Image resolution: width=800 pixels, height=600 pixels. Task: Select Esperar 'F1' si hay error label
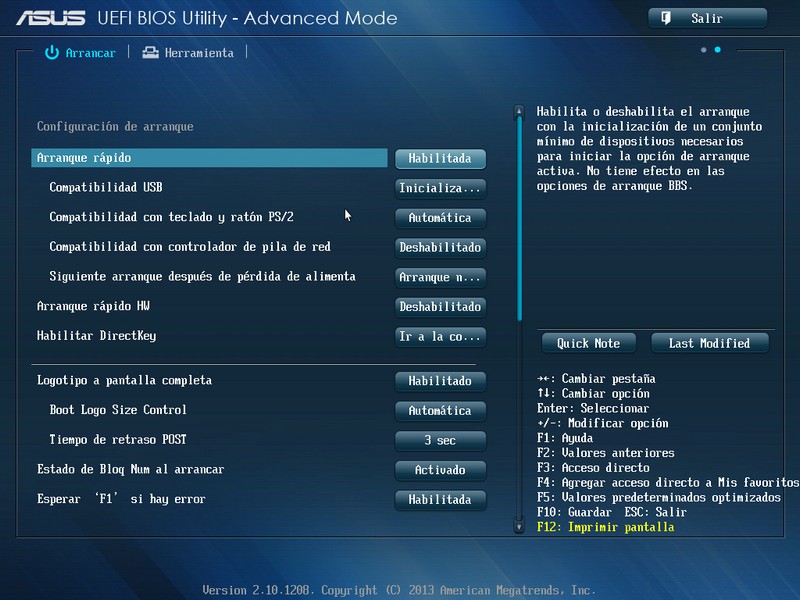(x=121, y=498)
